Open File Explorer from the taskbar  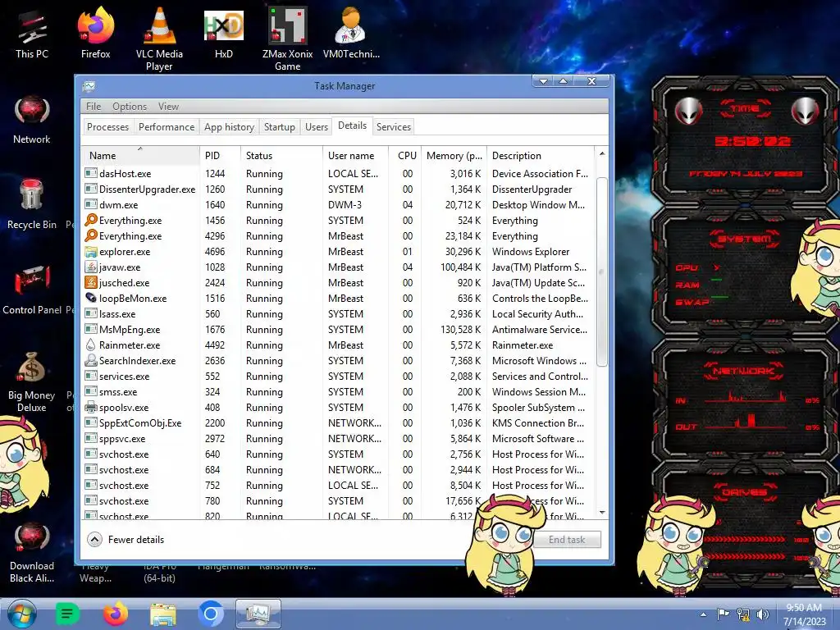[163, 614]
